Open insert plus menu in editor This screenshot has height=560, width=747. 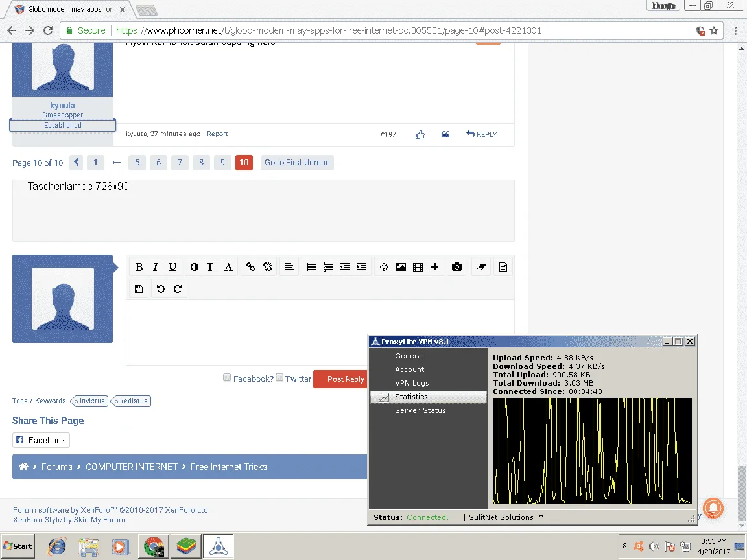tap(434, 267)
